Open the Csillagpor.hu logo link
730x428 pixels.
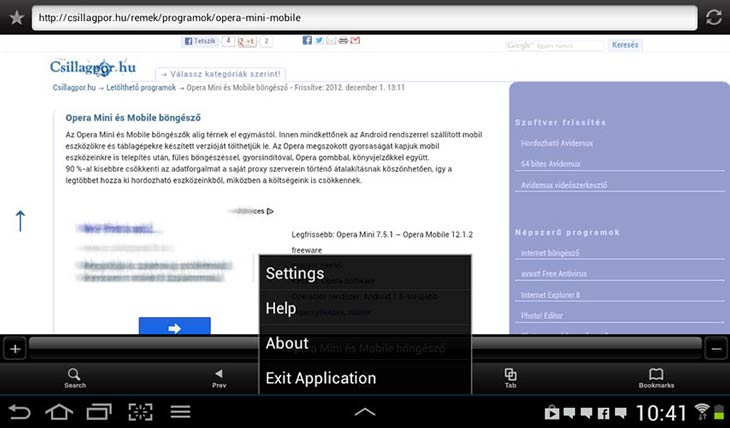pos(93,68)
